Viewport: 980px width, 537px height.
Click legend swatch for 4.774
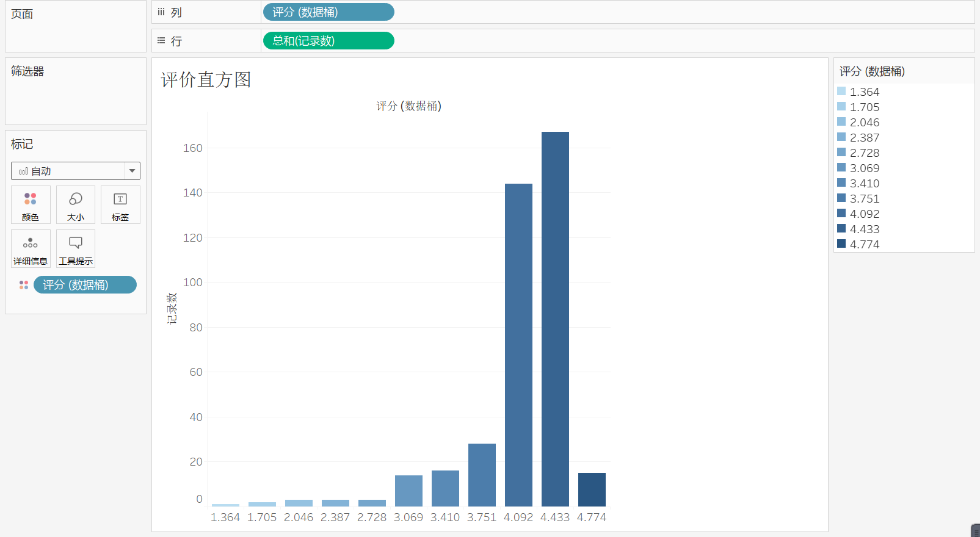841,243
